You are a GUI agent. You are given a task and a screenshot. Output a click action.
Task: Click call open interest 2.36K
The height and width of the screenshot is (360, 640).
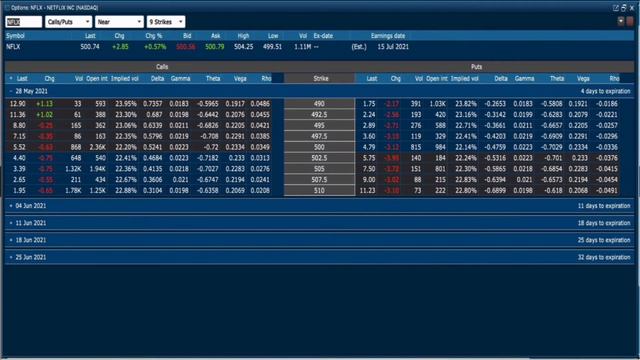tap(97, 147)
